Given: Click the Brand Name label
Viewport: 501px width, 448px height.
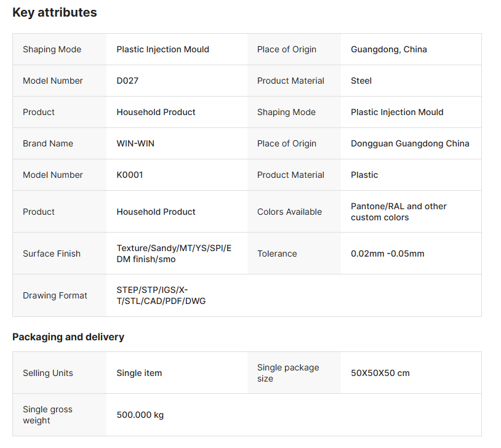Looking at the screenshot, I should pos(48,143).
